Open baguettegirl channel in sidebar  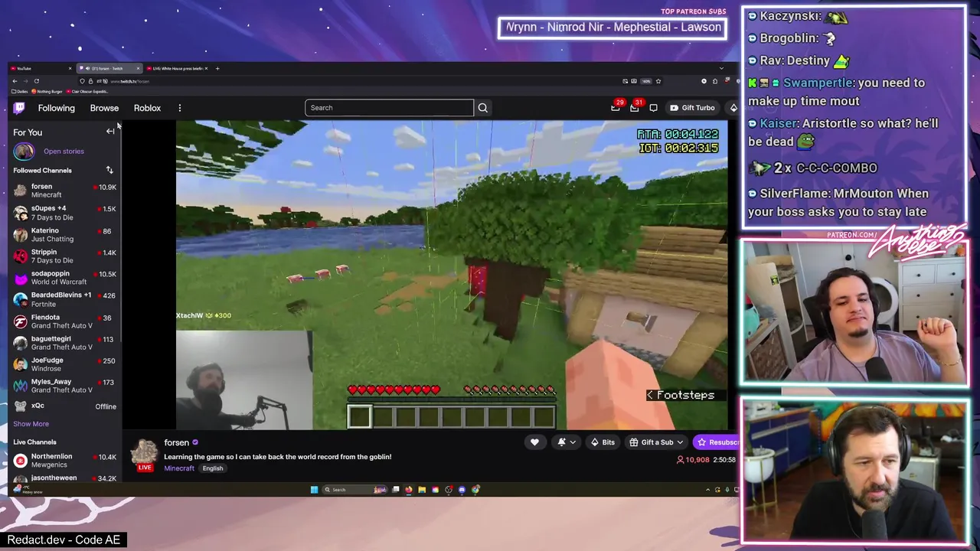click(x=64, y=342)
